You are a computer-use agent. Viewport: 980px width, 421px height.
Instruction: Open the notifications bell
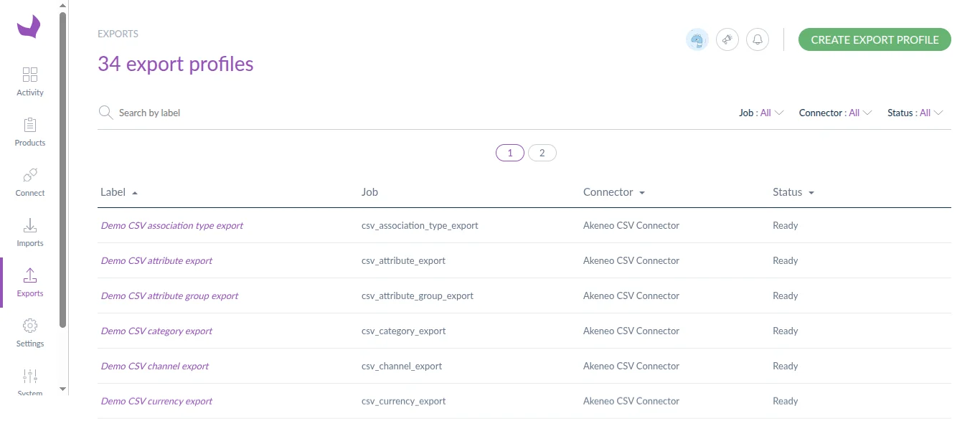(x=757, y=39)
